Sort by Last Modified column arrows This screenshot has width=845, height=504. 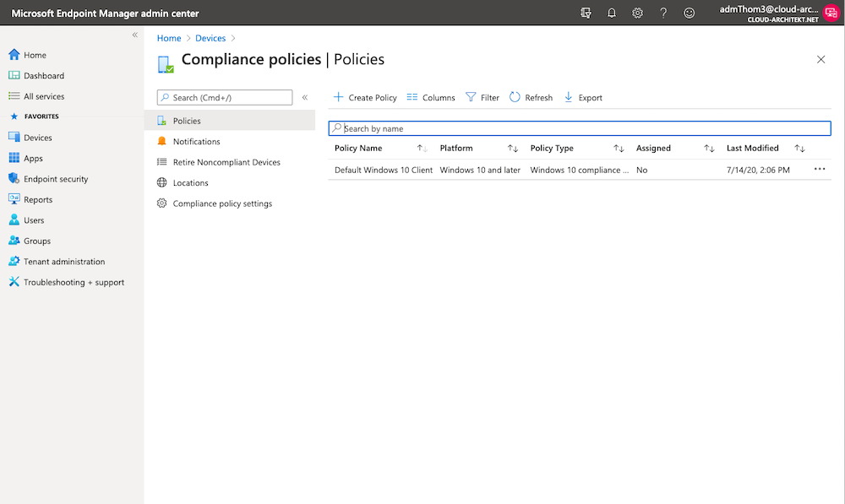[799, 148]
